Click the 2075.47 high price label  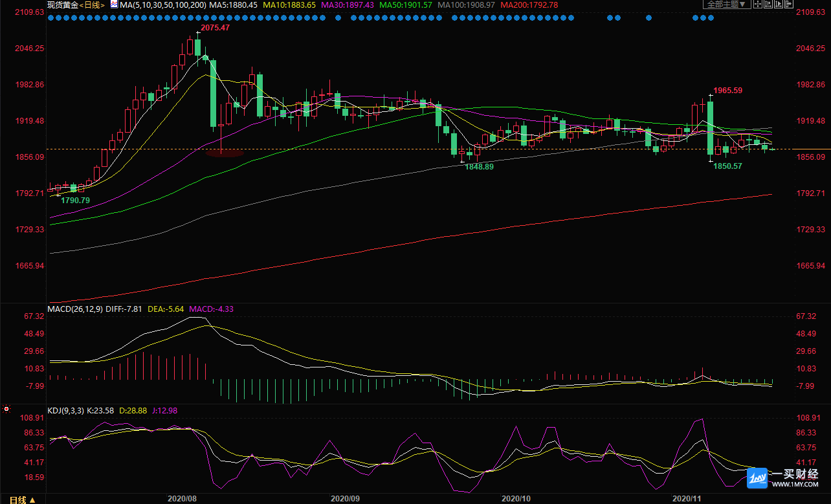[x=216, y=28]
